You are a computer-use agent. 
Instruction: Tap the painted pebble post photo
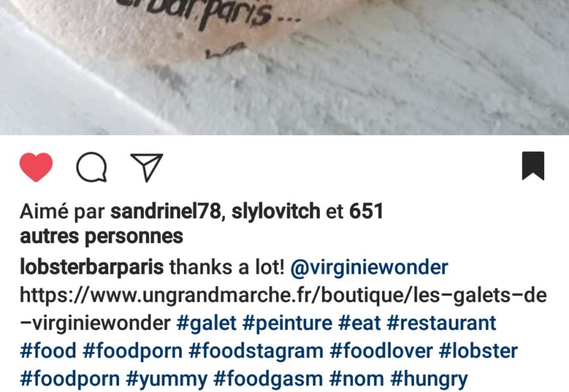pos(284,67)
